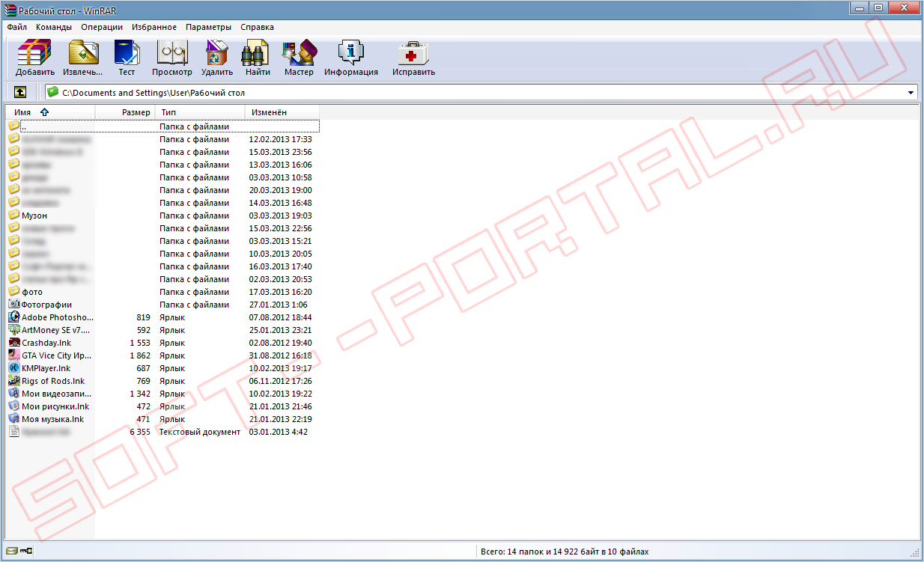Show the Информация (Info) panel
The height and width of the screenshot is (562, 924).
tap(350, 52)
